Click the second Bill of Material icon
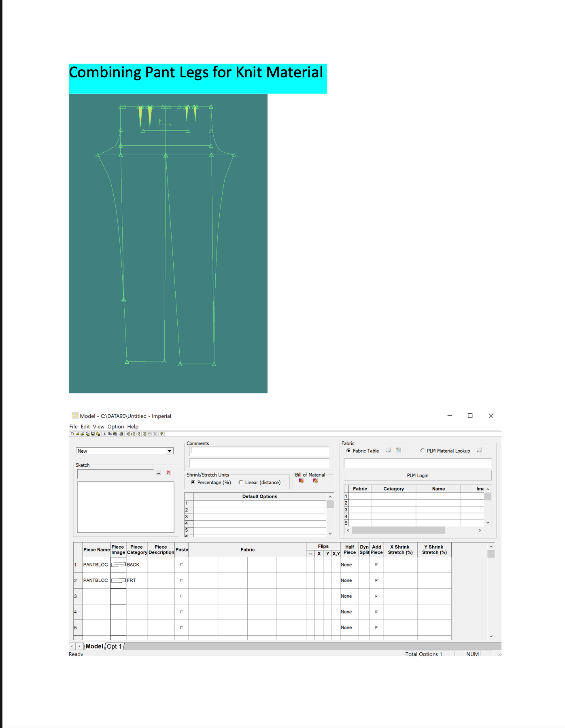 315,481
